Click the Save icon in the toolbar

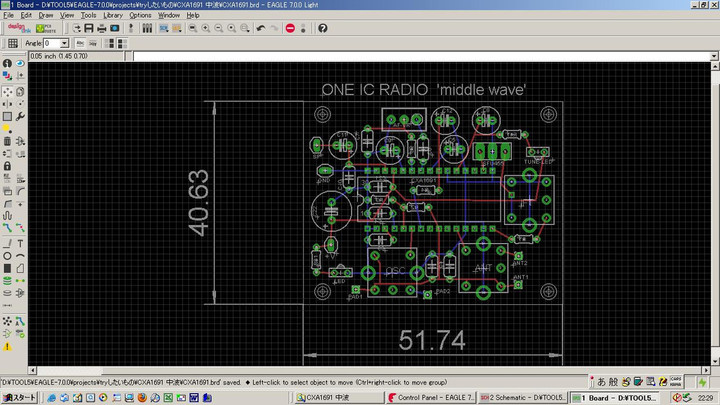(89, 28)
